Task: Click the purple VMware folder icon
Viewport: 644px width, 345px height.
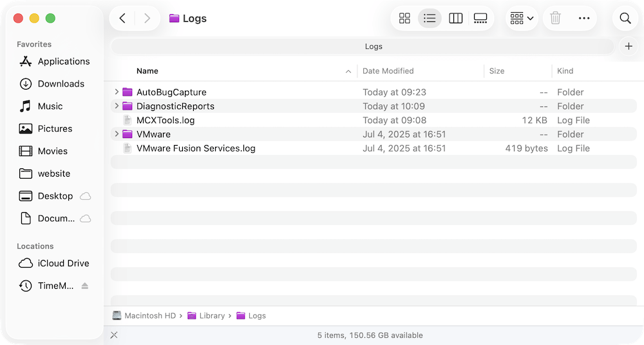Action: pyautogui.click(x=128, y=134)
